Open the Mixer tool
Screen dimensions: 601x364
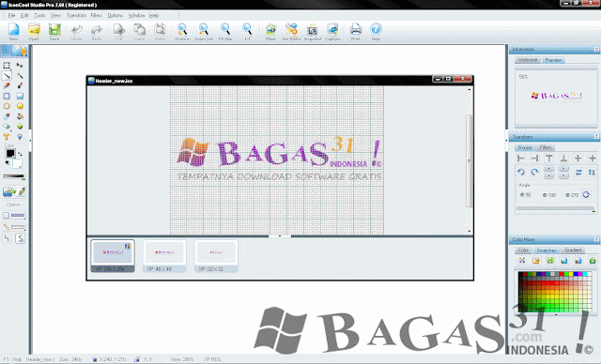tap(270, 32)
